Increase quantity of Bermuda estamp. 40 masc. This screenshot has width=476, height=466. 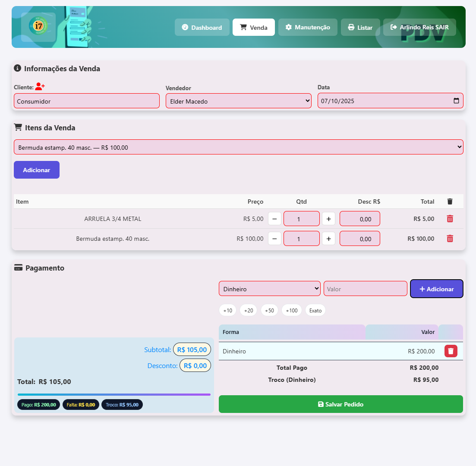(x=328, y=239)
